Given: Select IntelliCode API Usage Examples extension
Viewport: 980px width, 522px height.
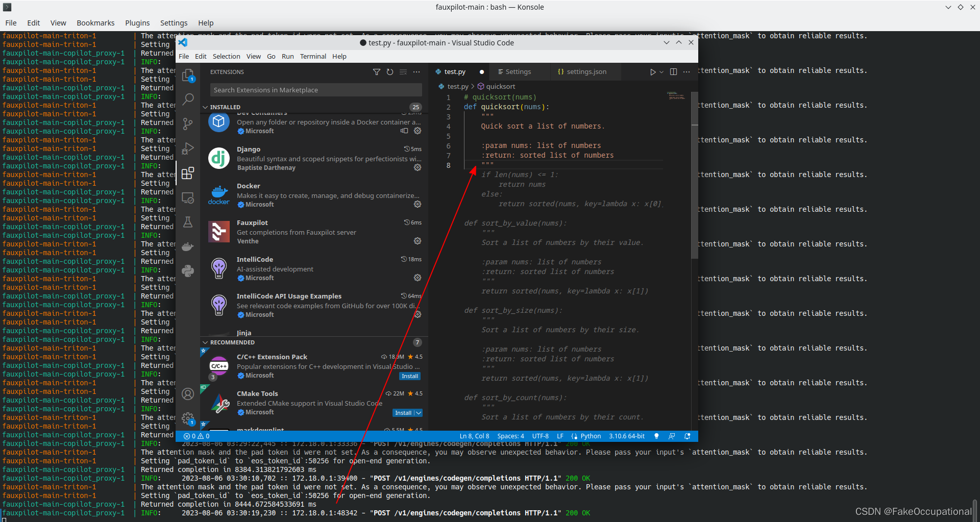Looking at the screenshot, I should [314, 305].
